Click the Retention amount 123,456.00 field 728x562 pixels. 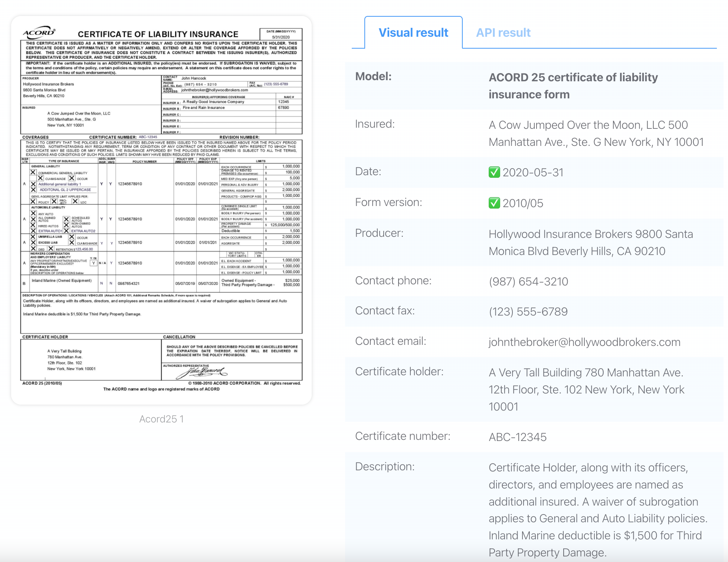click(83, 249)
